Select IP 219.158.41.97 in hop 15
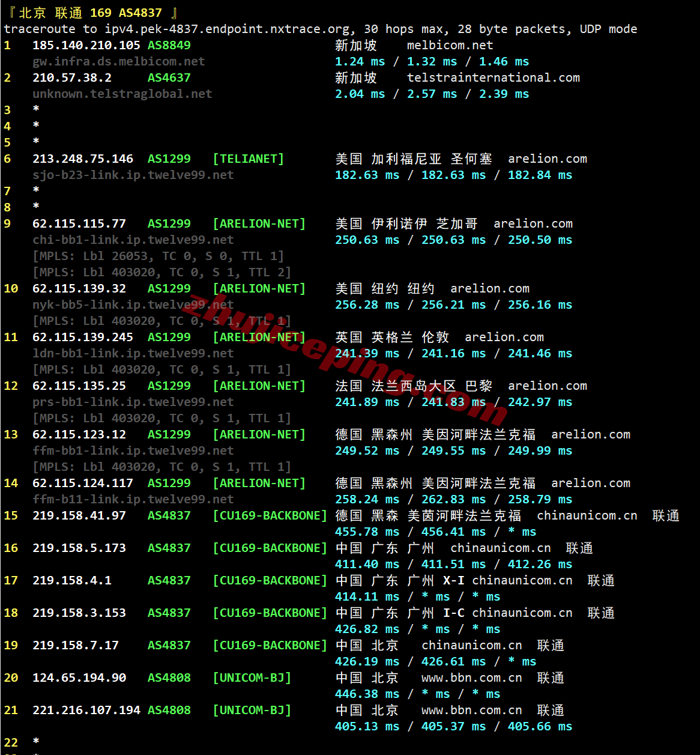This screenshot has width=700, height=755. pos(79,515)
